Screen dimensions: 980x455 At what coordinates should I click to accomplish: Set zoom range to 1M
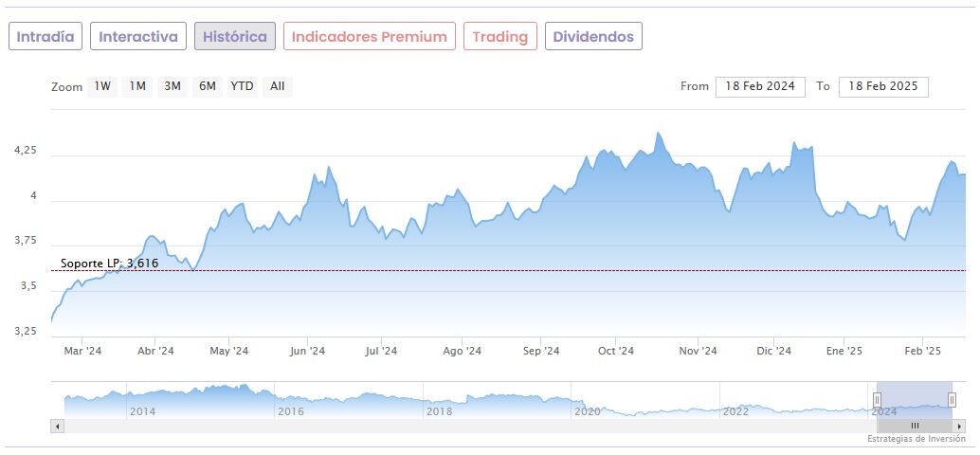(137, 86)
